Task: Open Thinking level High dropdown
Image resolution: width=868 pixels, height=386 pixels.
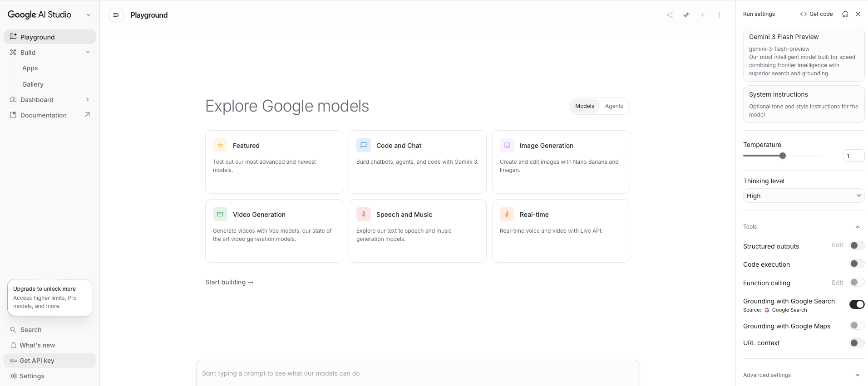Action: click(804, 195)
